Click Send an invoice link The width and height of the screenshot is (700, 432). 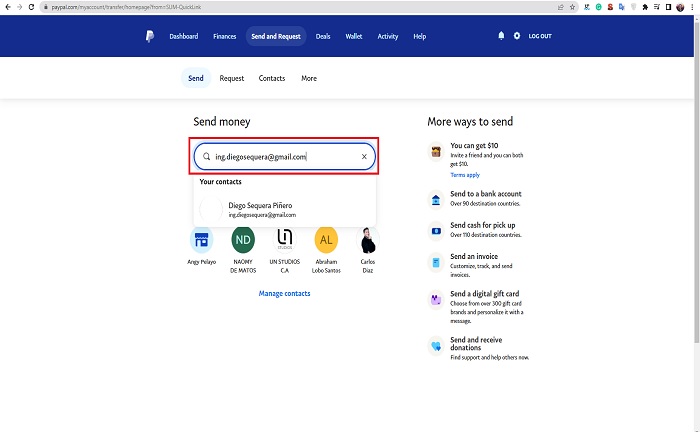pyautogui.click(x=474, y=256)
